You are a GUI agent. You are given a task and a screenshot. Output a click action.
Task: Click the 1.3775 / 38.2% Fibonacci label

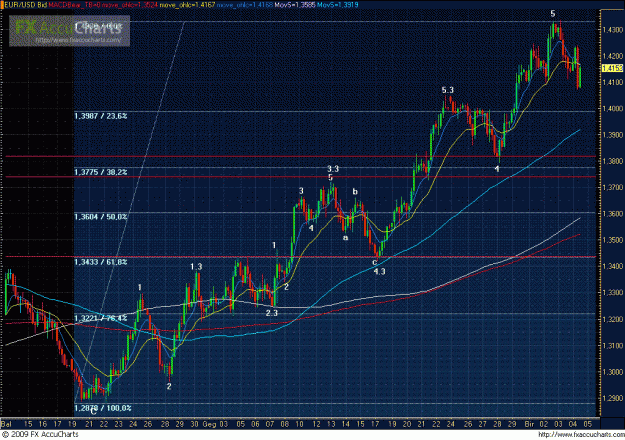100,172
